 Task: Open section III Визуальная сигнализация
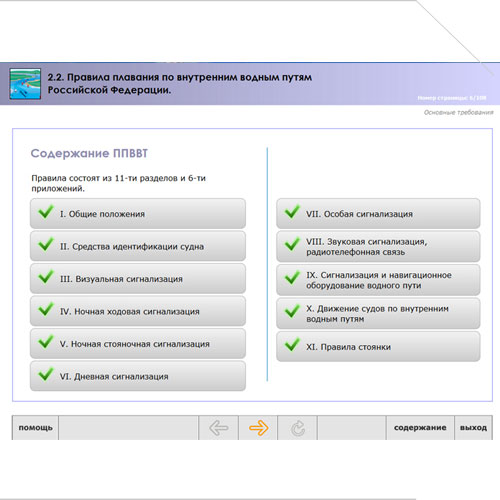click(138, 279)
